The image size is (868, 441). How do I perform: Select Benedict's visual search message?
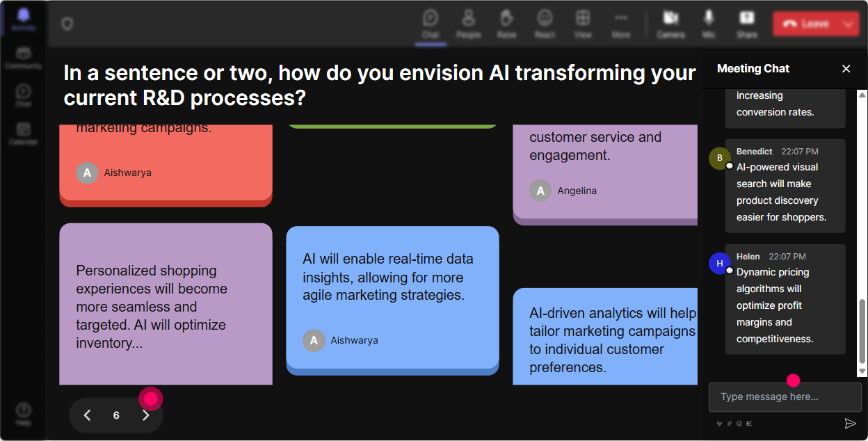pyautogui.click(x=785, y=186)
